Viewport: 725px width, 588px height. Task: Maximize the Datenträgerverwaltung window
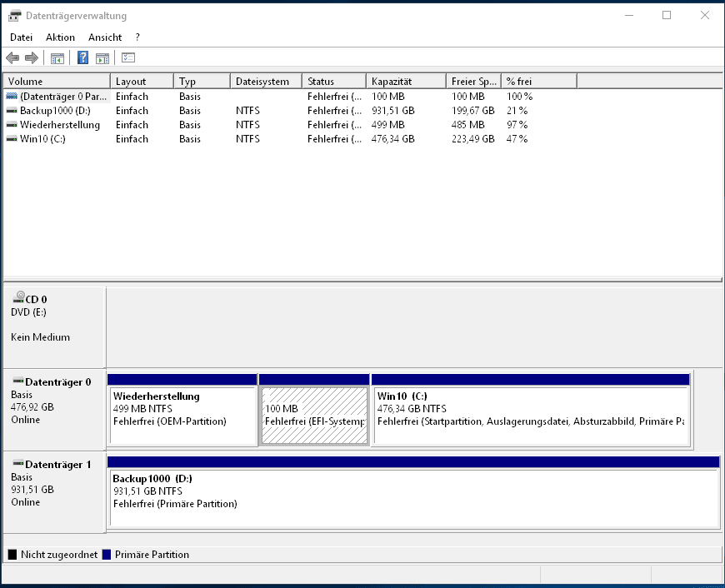667,15
